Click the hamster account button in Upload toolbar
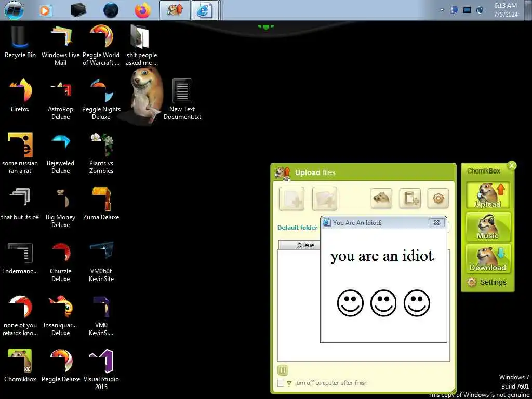 point(381,198)
